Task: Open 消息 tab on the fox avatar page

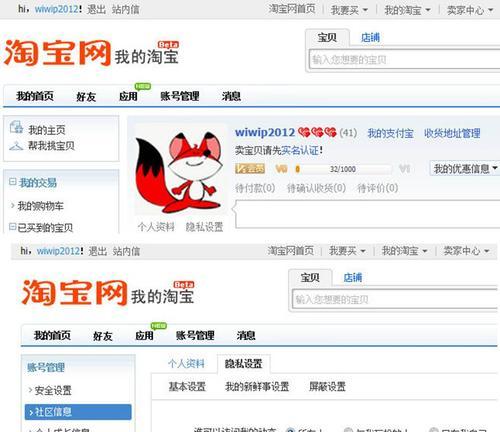Action: click(231, 96)
